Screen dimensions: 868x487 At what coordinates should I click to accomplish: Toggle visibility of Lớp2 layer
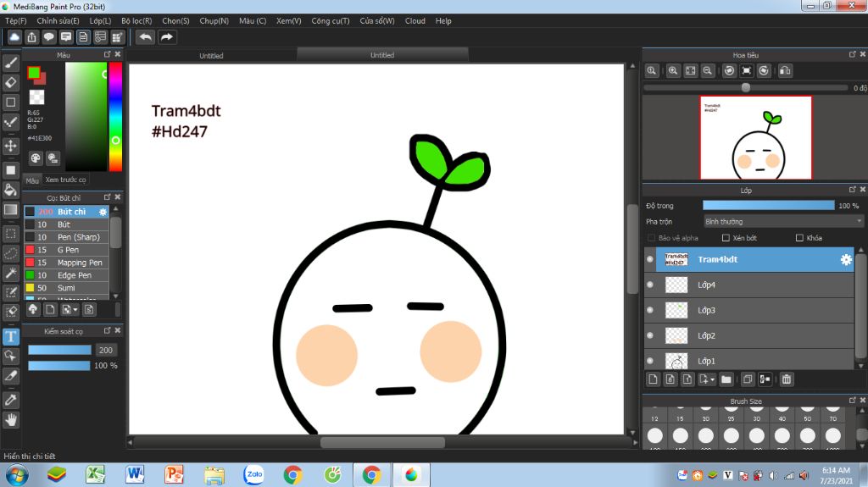[x=650, y=335]
